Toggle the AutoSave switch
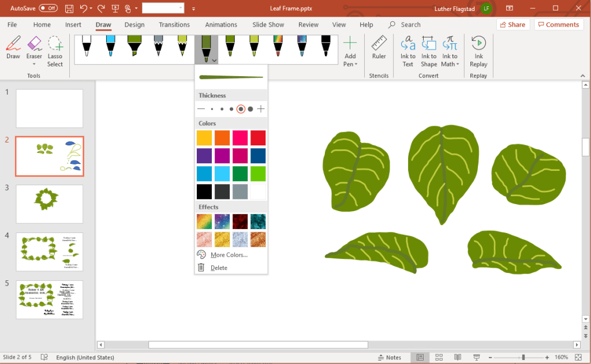Image resolution: width=591 pixels, height=364 pixels. [x=48, y=9]
